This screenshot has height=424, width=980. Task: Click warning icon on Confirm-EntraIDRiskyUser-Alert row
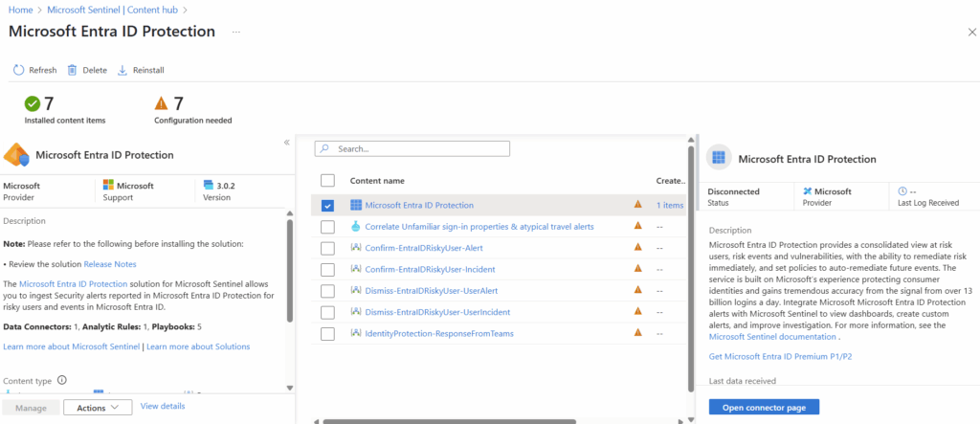click(x=637, y=247)
